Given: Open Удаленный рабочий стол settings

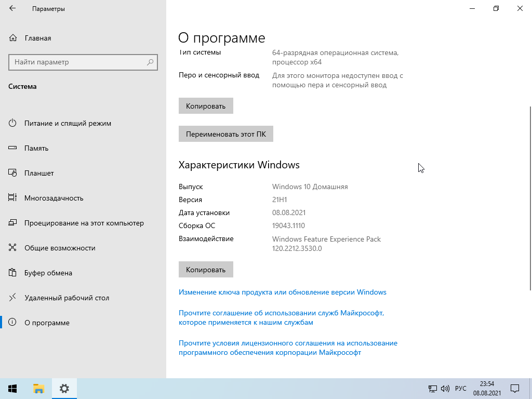Looking at the screenshot, I should tap(66, 298).
